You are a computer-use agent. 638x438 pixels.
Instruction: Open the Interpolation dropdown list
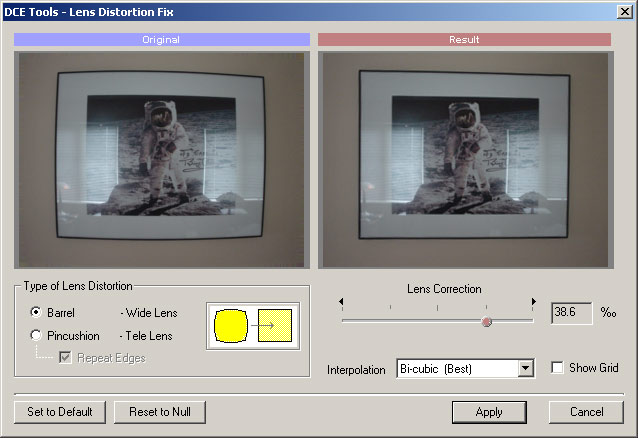pos(525,369)
